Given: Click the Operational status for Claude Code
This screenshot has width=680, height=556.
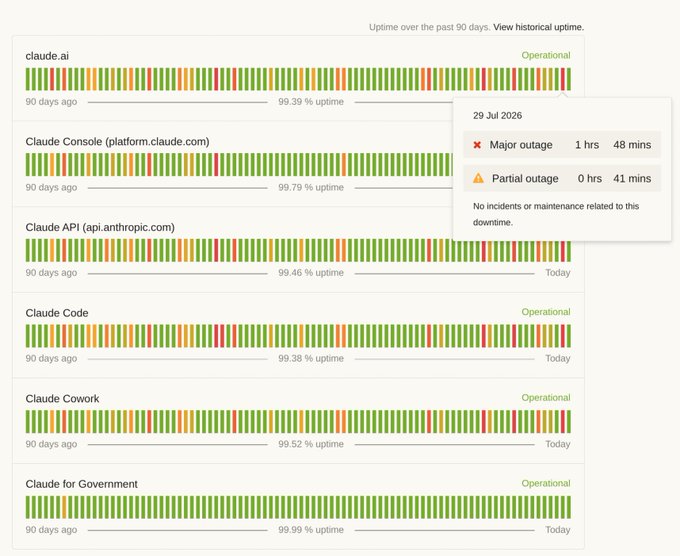Looking at the screenshot, I should 546,312.
